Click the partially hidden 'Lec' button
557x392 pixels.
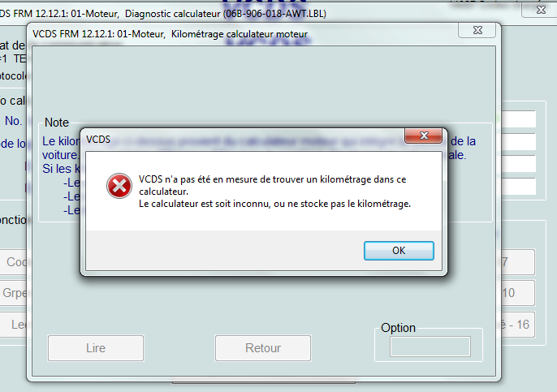[x=13, y=324]
